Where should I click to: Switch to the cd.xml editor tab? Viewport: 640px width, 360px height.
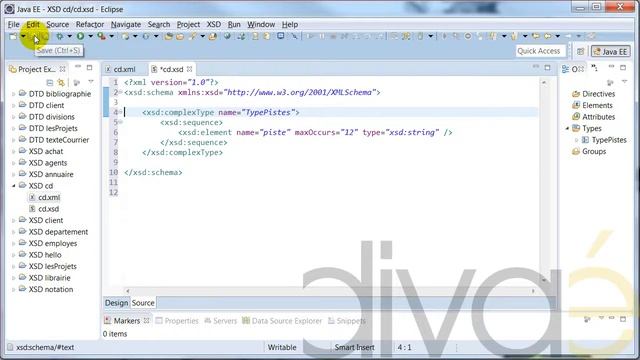(x=124, y=69)
